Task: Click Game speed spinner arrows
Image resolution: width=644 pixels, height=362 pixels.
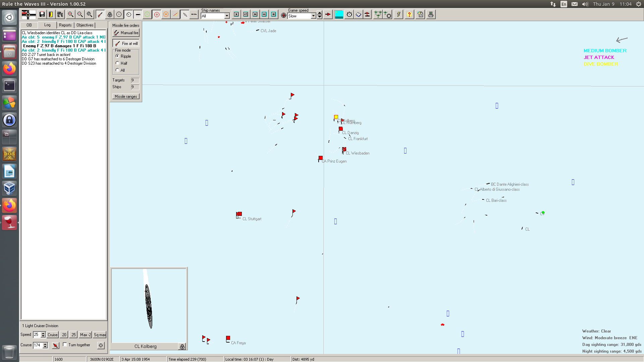Action: pos(320,15)
